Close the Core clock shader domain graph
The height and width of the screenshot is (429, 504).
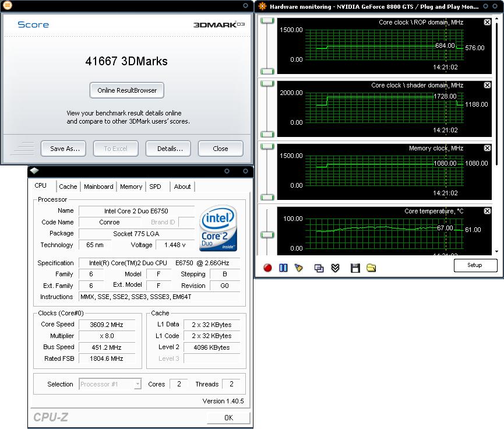click(x=487, y=85)
